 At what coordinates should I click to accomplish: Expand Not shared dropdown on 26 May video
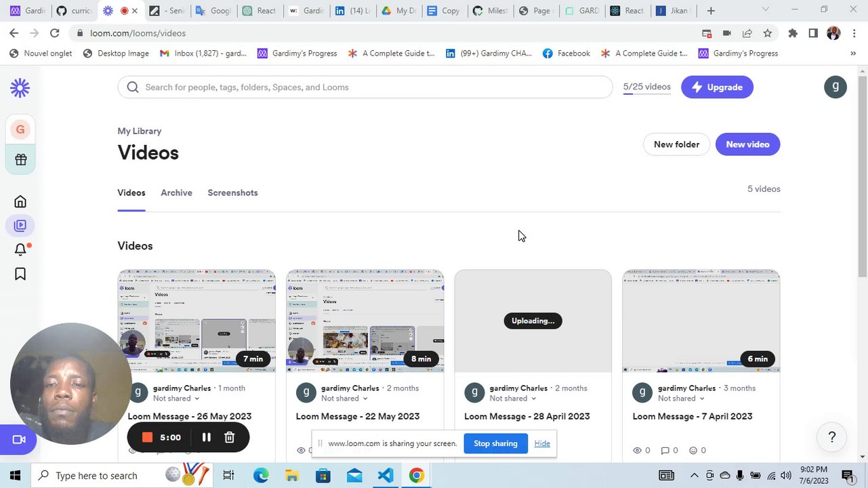click(x=176, y=399)
